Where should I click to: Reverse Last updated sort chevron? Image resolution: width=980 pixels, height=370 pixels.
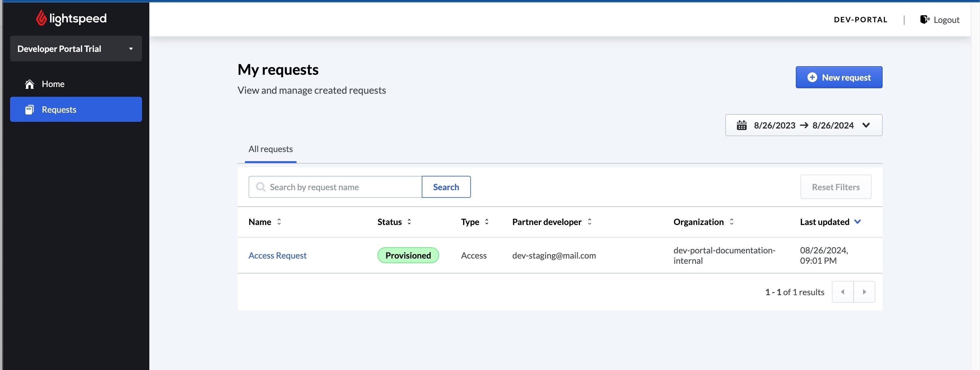click(x=857, y=222)
